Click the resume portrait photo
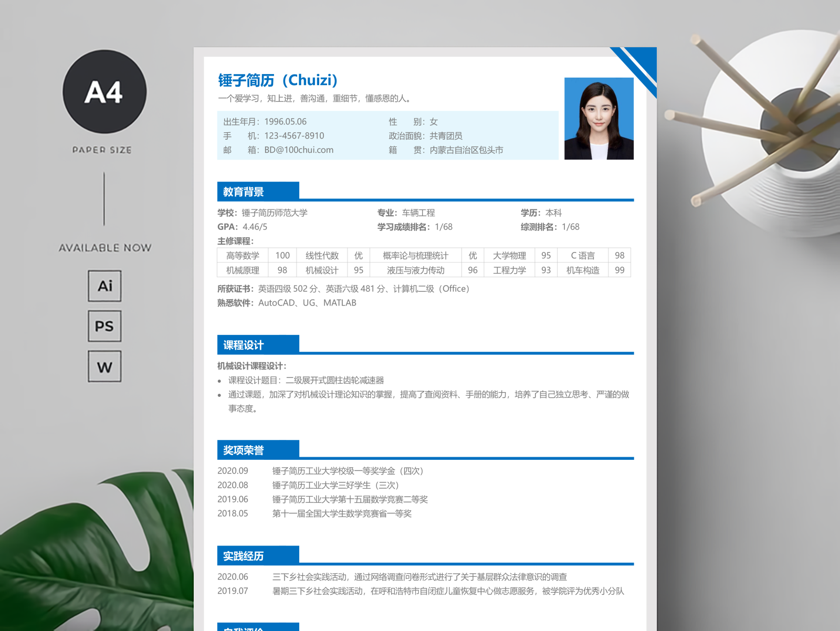 [599, 119]
